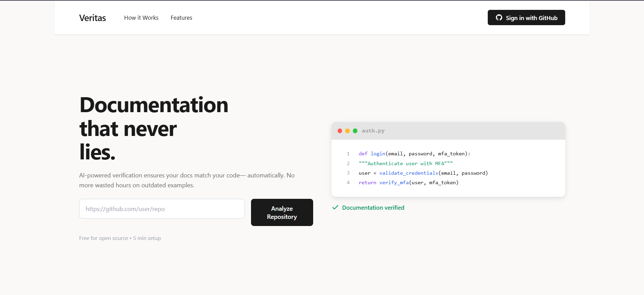This screenshot has height=295, width=644.
Task: Click the Veritas logo
Action: (x=92, y=18)
